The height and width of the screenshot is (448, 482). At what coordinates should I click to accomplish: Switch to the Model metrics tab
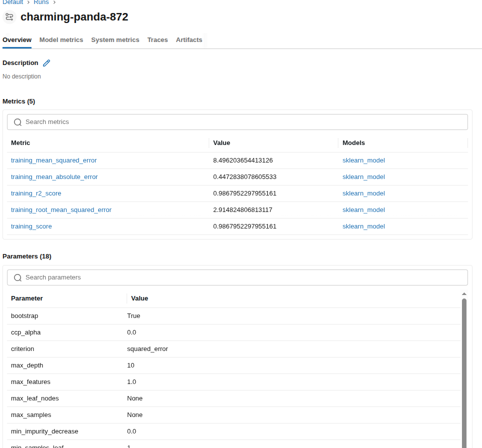(x=61, y=40)
